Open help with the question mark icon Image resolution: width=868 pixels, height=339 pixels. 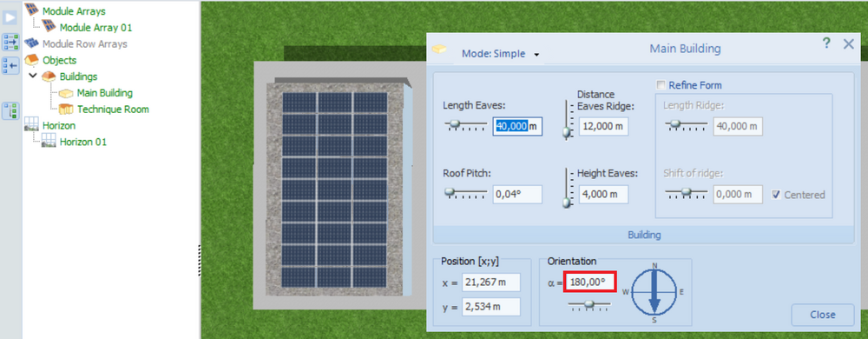point(826,43)
